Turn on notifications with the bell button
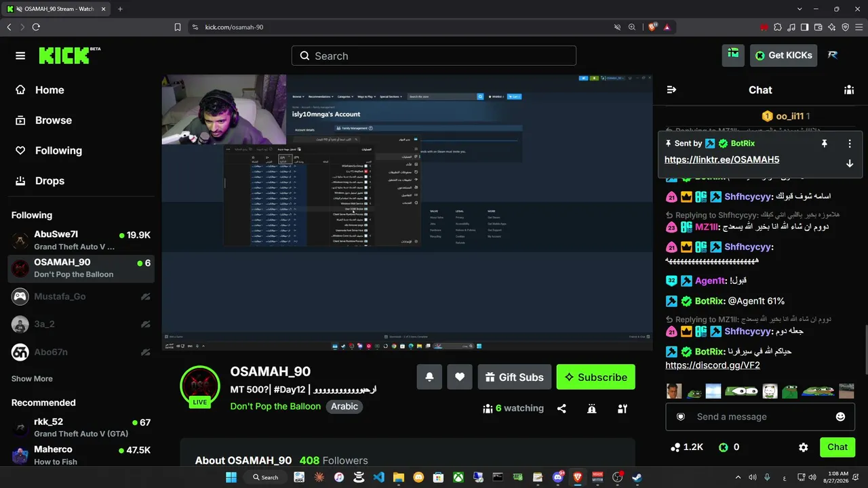Viewport: 868px width, 488px height. point(429,377)
